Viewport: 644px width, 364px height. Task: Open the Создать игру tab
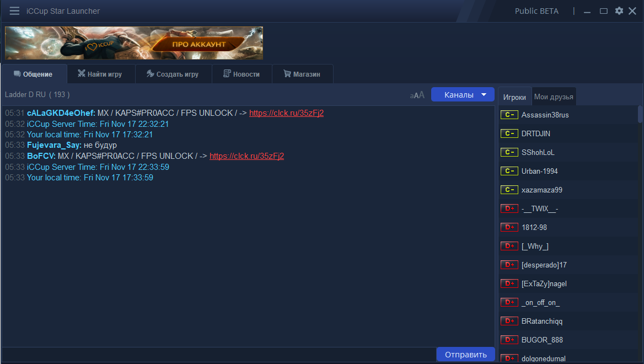[173, 74]
